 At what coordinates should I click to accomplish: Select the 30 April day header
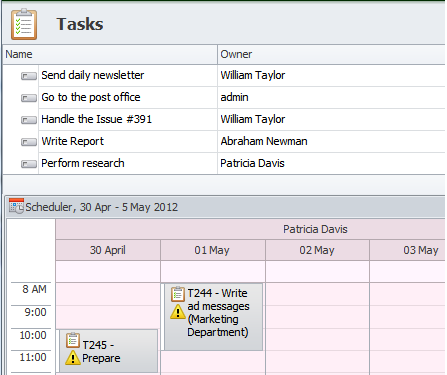tap(108, 250)
